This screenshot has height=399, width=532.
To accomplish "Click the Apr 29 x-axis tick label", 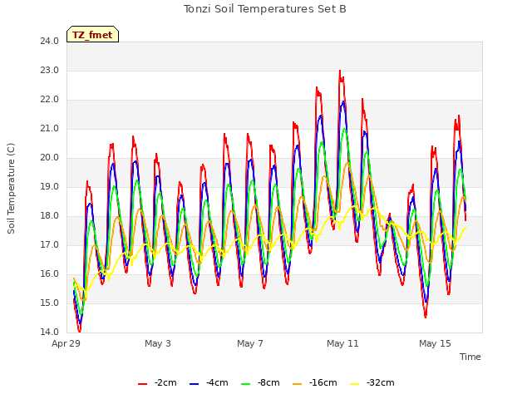I will coord(66,343).
